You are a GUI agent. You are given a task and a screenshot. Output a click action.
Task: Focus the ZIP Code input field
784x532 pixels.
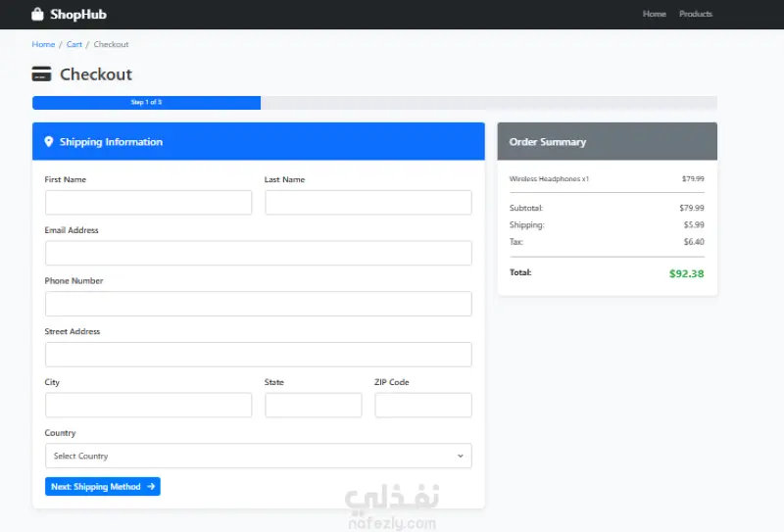pyautogui.click(x=423, y=405)
